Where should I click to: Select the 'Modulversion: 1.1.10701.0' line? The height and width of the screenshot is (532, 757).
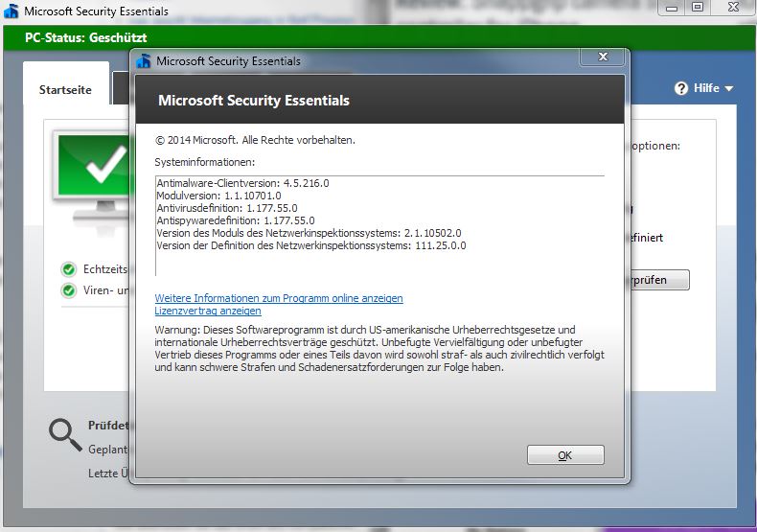tap(218, 196)
